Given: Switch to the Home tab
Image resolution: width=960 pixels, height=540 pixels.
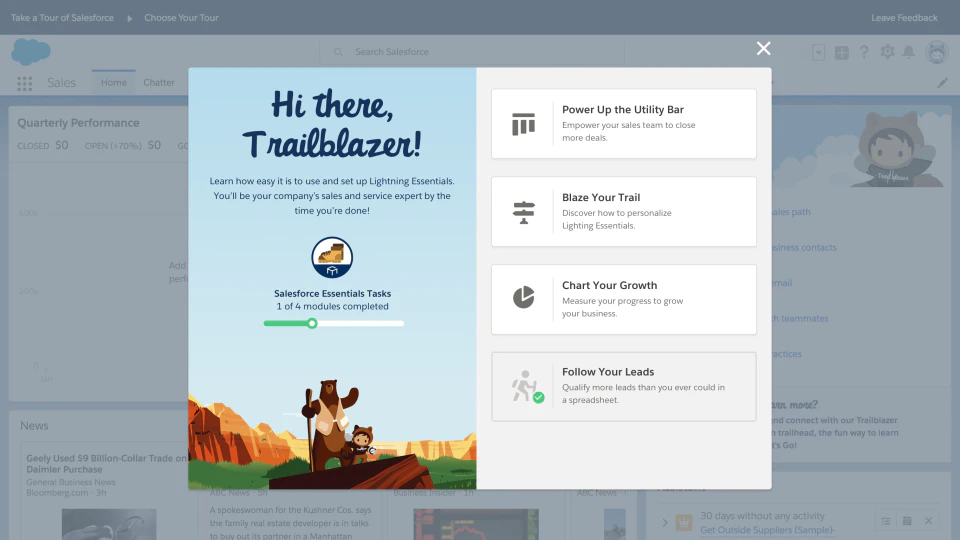Looking at the screenshot, I should [113, 82].
